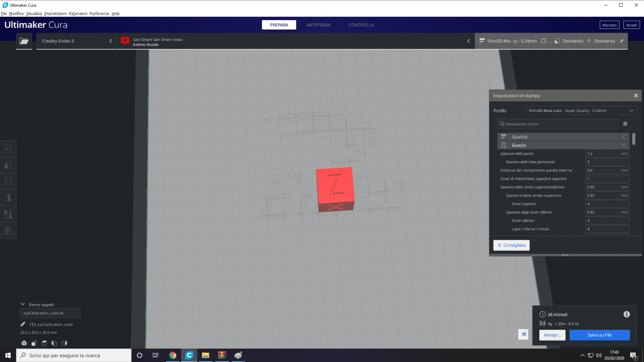Click the Antepr... preview button
The width and height of the screenshot is (644, 362).
coord(552,335)
